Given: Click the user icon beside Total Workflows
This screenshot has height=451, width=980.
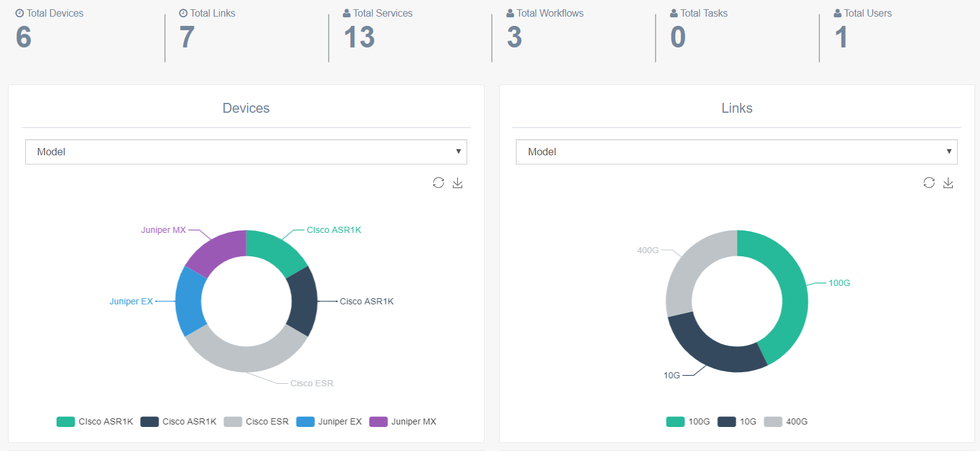Looking at the screenshot, I should (x=510, y=13).
